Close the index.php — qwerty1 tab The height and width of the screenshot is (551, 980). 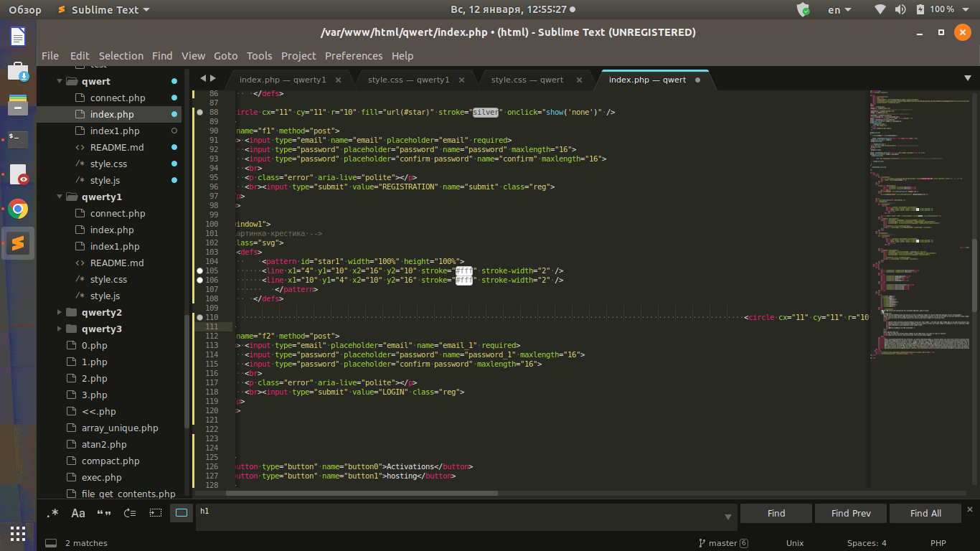click(x=339, y=80)
